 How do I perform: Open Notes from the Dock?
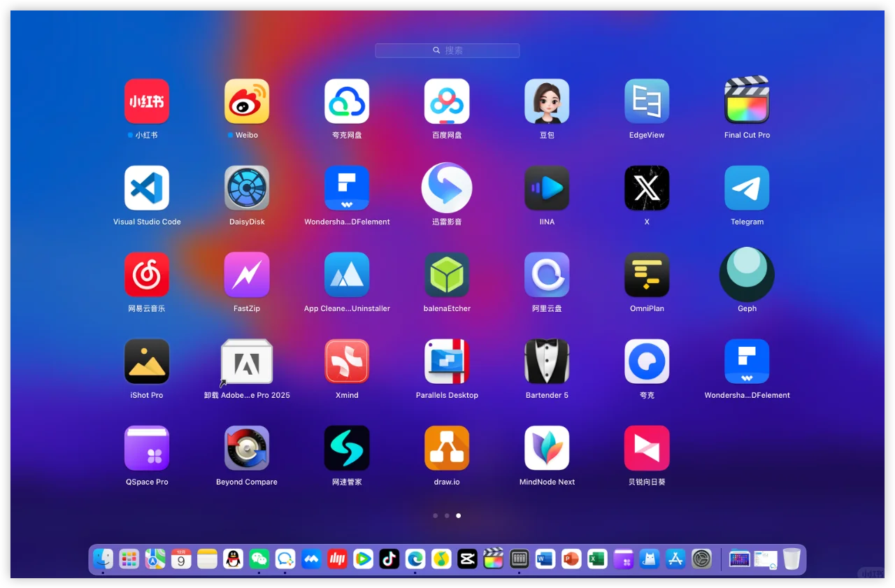(x=208, y=559)
